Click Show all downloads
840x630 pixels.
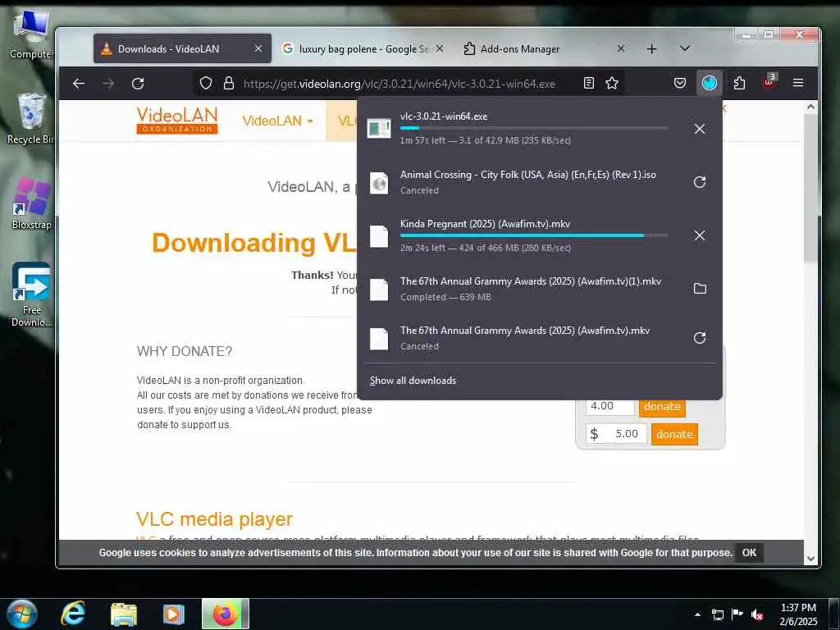(x=413, y=381)
